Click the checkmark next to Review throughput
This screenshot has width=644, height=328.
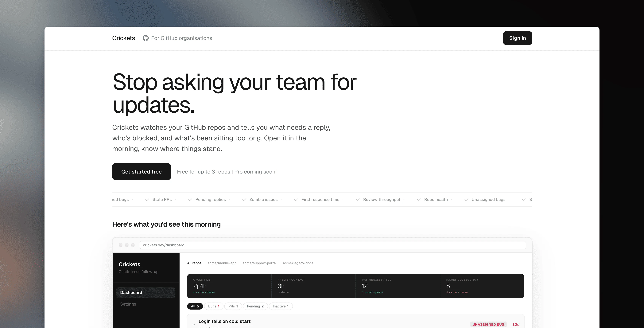pyautogui.click(x=358, y=200)
